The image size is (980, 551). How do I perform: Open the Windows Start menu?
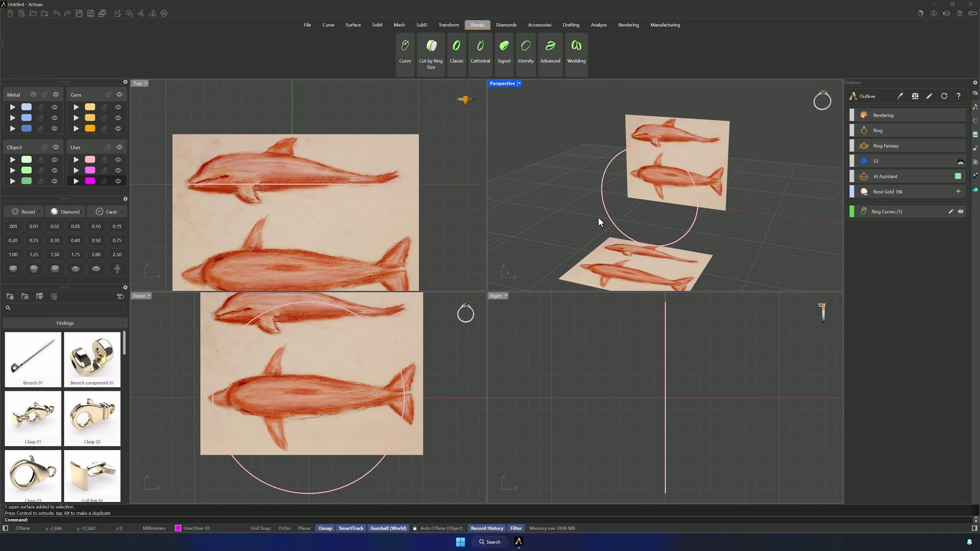460,542
